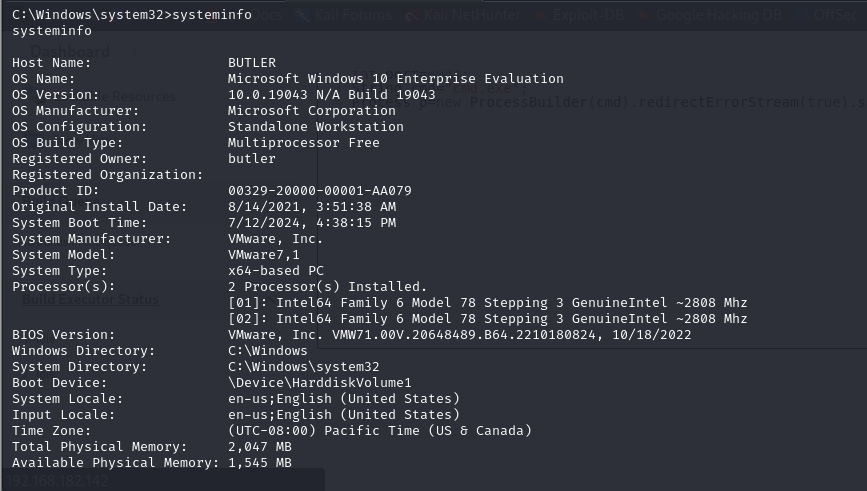This screenshot has height=491, width=867.
Task: Click the OS Name value line
Action: point(395,79)
